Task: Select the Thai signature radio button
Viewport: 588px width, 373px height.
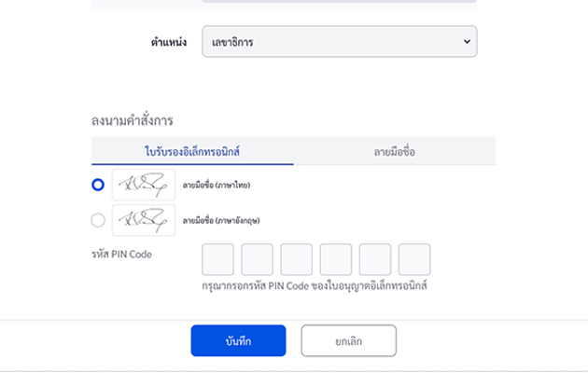Action: tap(98, 186)
